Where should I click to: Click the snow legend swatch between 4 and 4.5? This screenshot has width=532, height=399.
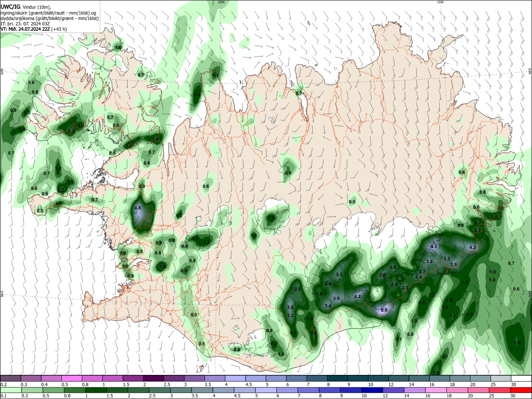point(235,378)
